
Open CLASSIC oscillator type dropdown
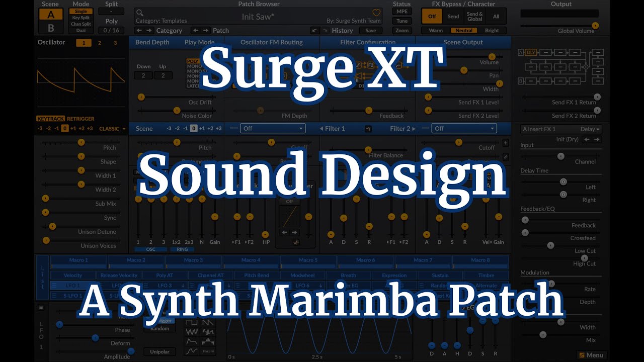[x=112, y=129]
